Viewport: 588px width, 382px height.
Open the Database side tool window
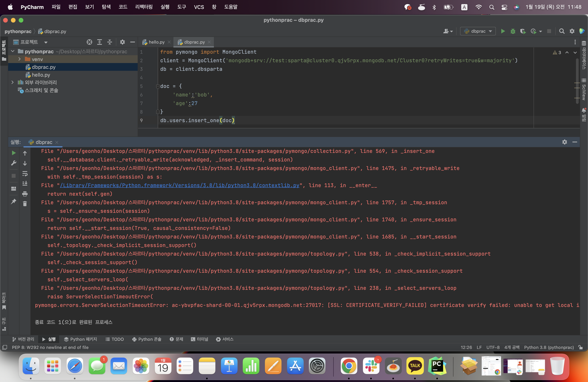[x=584, y=56]
